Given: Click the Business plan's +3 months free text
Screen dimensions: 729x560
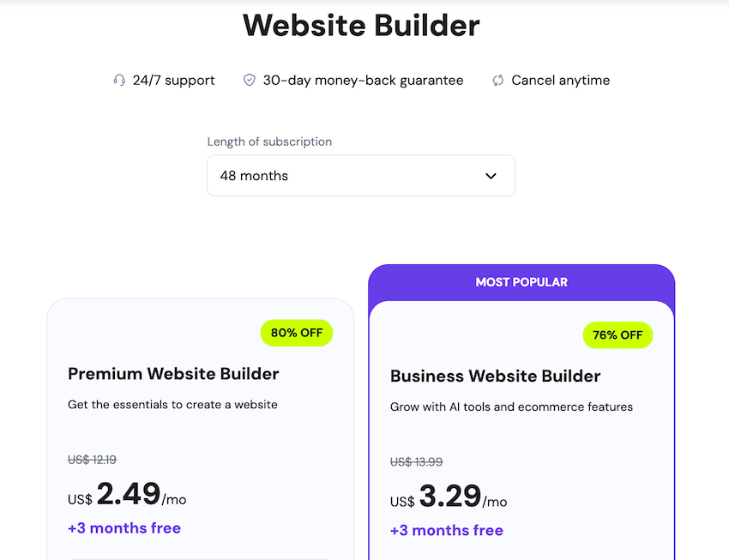Looking at the screenshot, I should (x=447, y=531).
